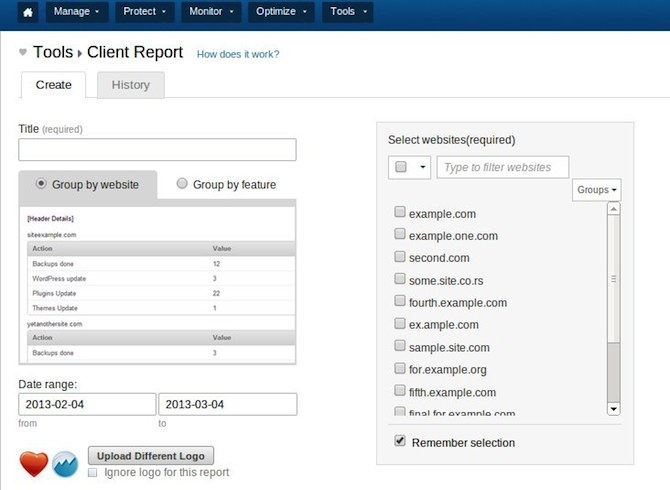Open the Manage menu
The width and height of the screenshot is (670, 490).
[76, 13]
